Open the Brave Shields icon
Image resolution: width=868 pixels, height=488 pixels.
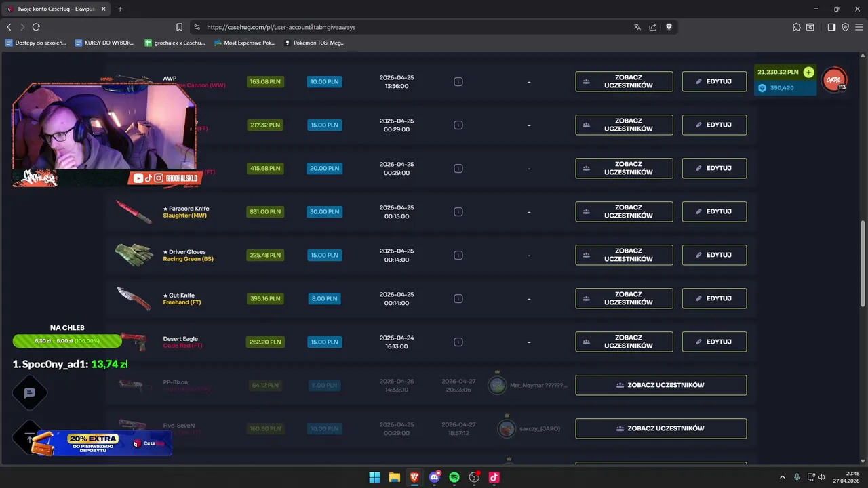669,27
